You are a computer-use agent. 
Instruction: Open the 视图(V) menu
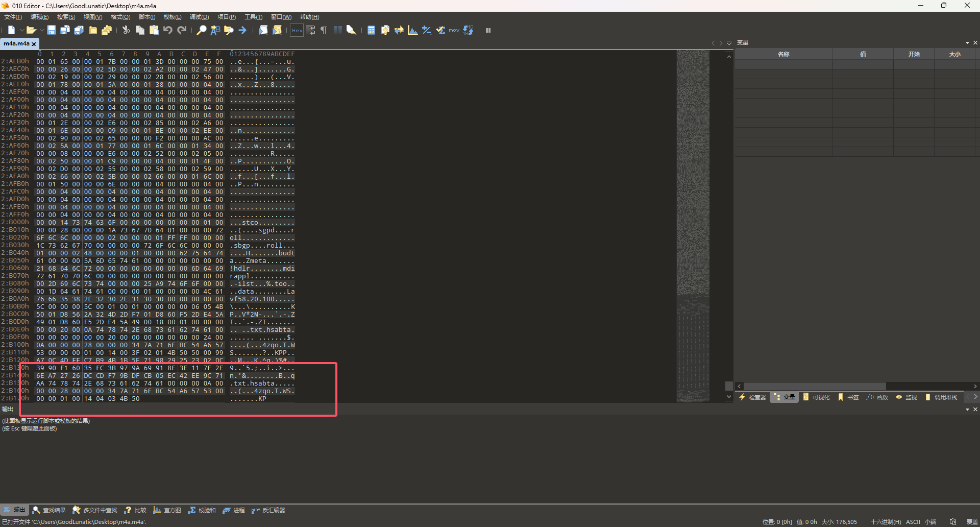(x=93, y=17)
